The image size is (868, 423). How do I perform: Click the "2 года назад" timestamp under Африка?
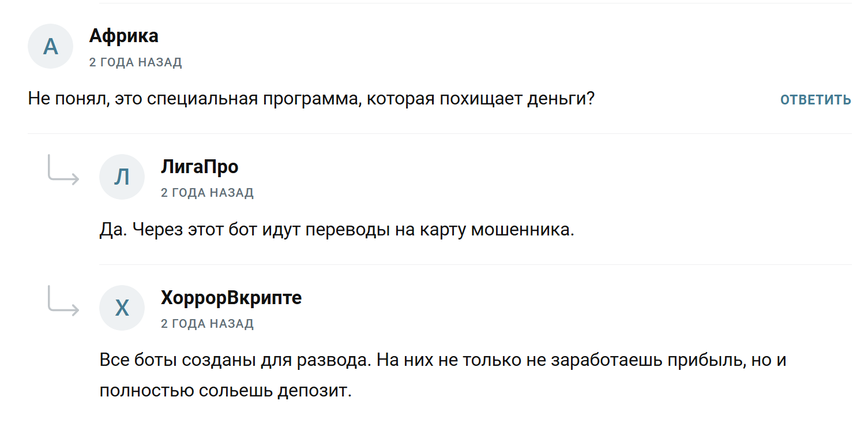click(136, 62)
